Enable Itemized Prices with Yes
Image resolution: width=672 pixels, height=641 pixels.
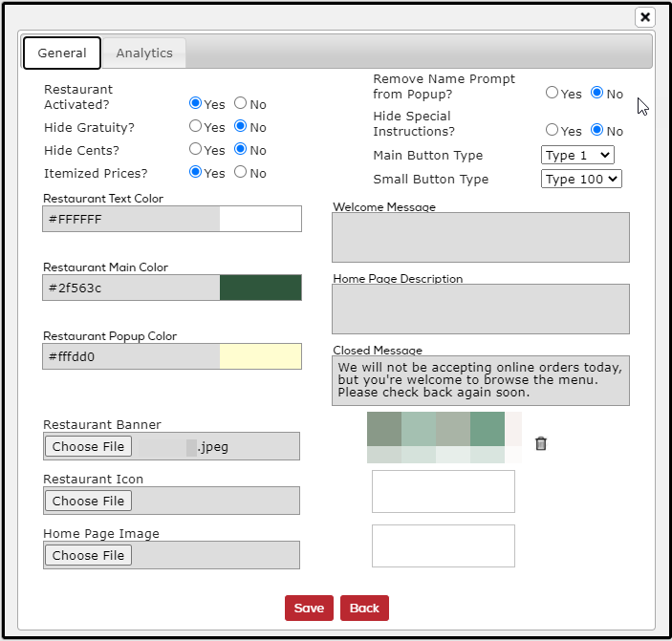pyautogui.click(x=195, y=172)
